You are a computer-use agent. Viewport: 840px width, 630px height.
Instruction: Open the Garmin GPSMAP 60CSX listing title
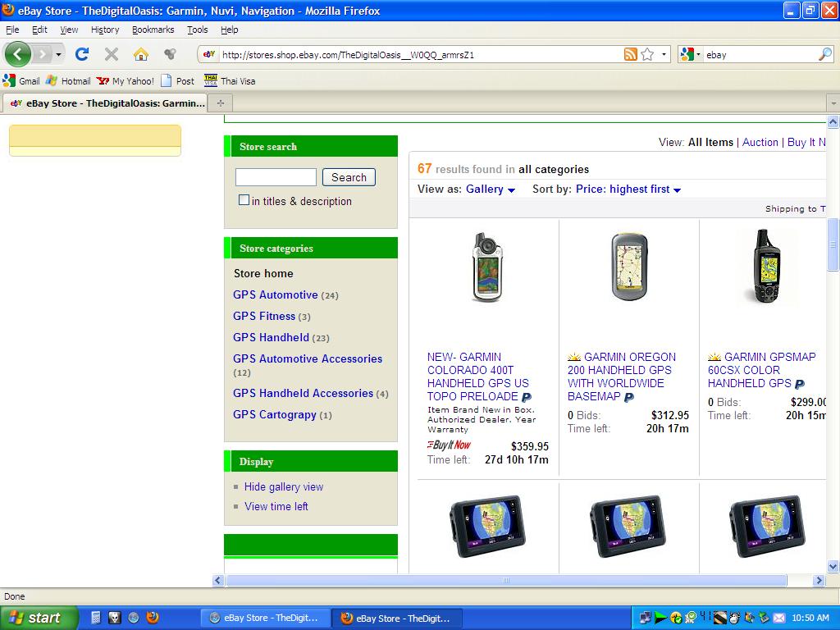click(762, 370)
